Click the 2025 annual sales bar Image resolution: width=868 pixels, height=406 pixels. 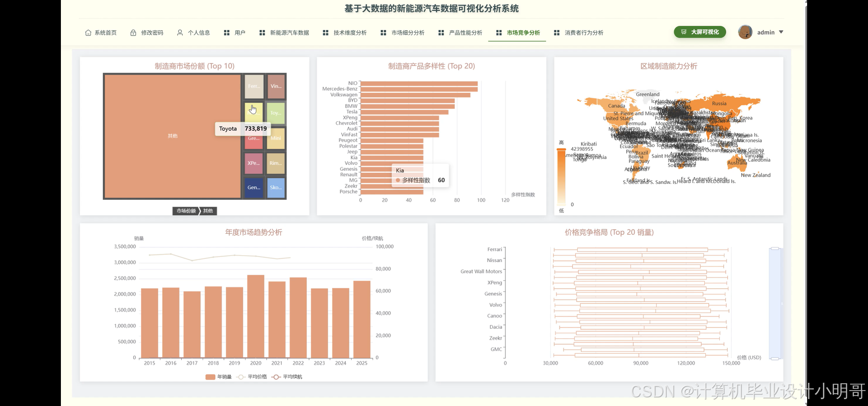362,320
